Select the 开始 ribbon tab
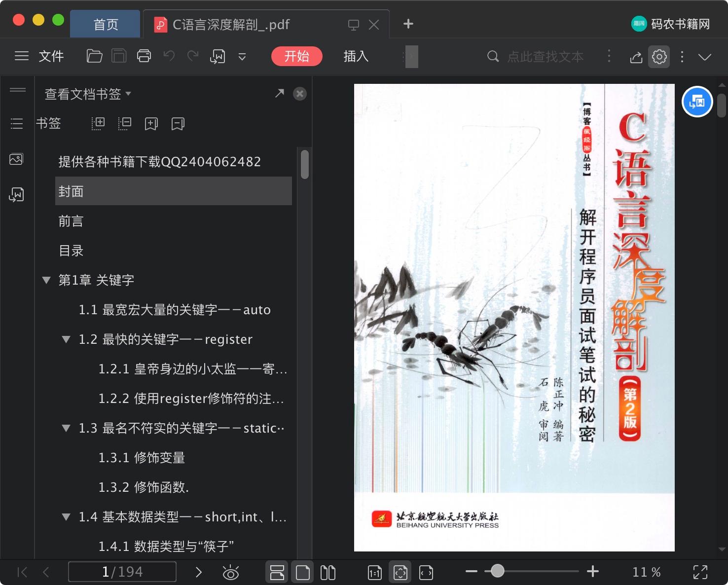728x585 pixels. [x=297, y=56]
